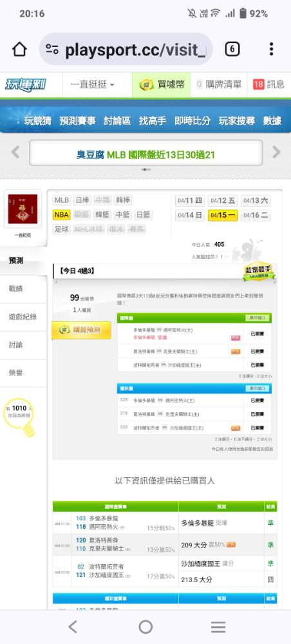Show next announcement with right chevron
This screenshot has height=644, width=291.
[276, 153]
